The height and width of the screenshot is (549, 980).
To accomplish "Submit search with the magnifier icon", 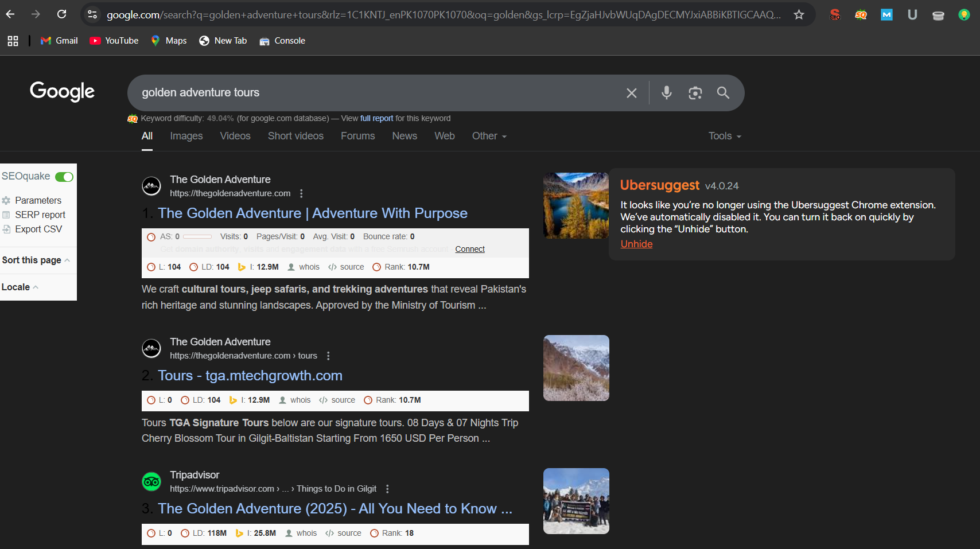I will click(x=723, y=93).
